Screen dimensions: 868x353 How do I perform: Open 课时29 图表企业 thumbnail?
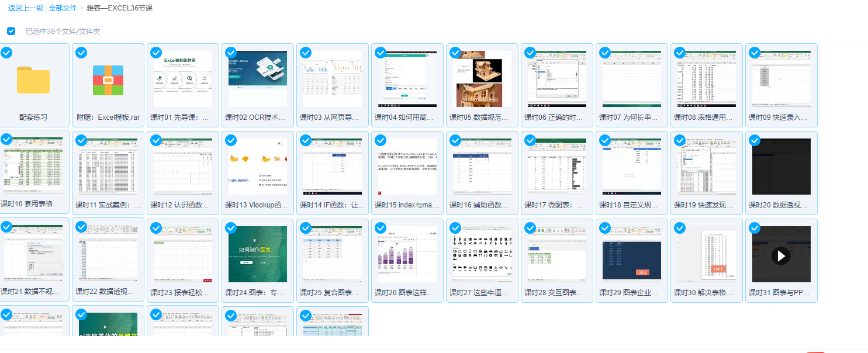(x=632, y=254)
